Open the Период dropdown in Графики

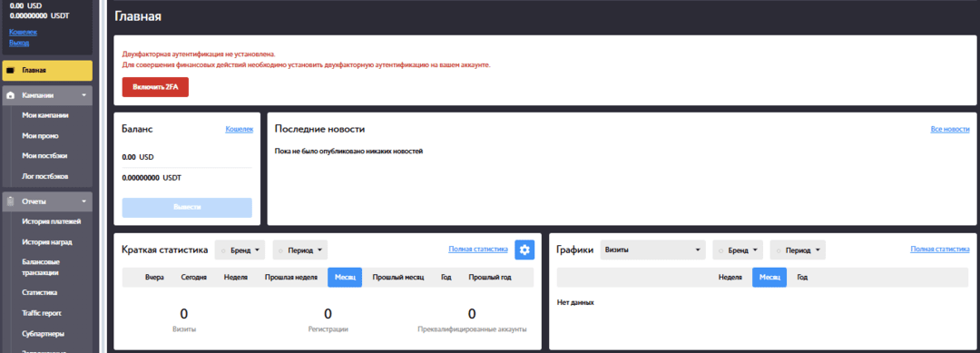click(x=798, y=250)
